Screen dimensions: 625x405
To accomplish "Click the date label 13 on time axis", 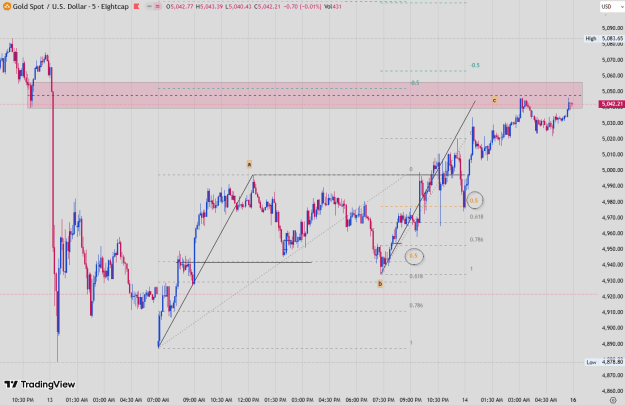I will pyautogui.click(x=50, y=400).
